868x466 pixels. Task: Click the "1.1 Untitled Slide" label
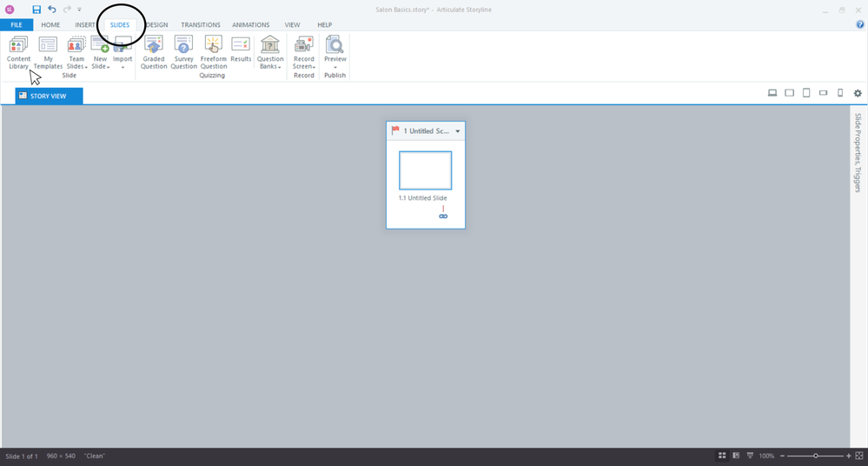tap(423, 198)
